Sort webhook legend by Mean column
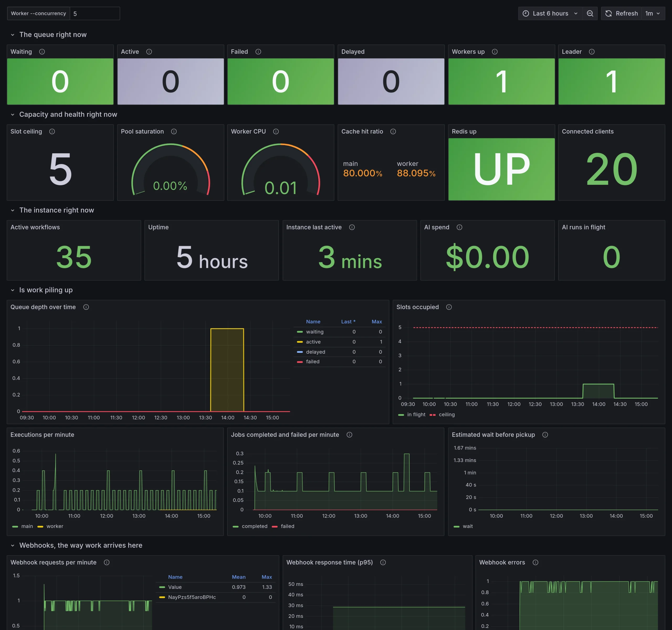Image resolution: width=672 pixels, height=630 pixels. pos(239,577)
